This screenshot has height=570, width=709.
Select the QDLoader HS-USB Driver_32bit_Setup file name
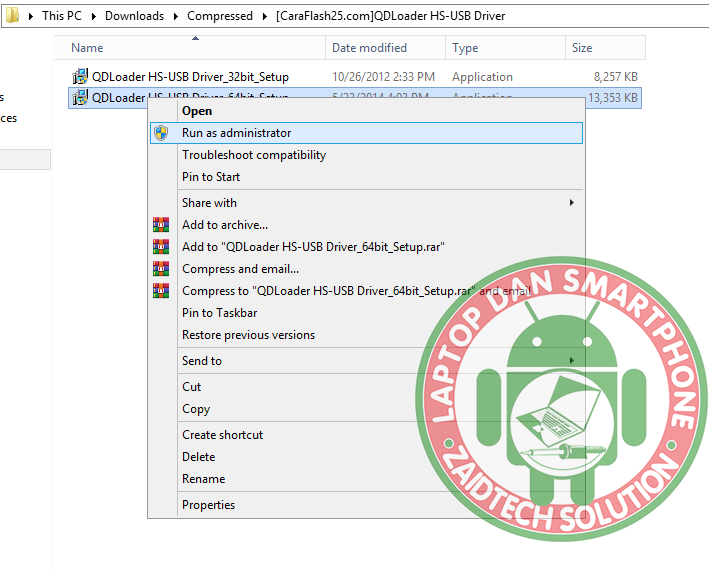(190, 76)
